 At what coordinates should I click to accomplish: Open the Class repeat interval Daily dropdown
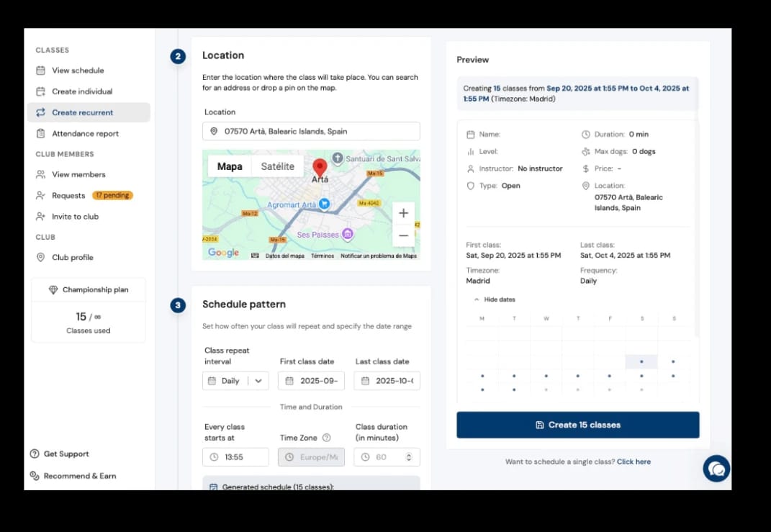235,381
